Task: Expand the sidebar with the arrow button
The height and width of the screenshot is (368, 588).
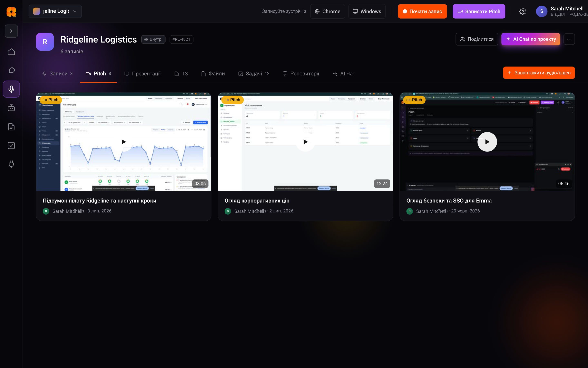Action: (x=11, y=31)
